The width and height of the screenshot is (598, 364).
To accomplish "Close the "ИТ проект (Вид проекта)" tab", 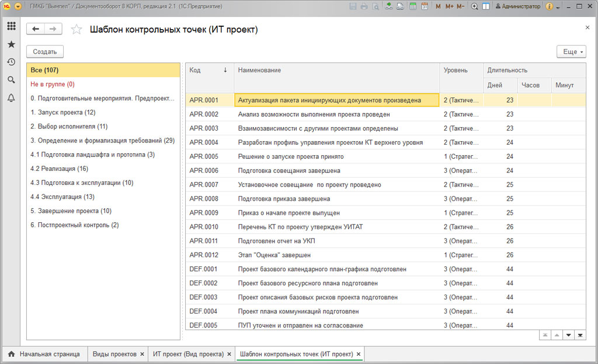I will pos(230,354).
